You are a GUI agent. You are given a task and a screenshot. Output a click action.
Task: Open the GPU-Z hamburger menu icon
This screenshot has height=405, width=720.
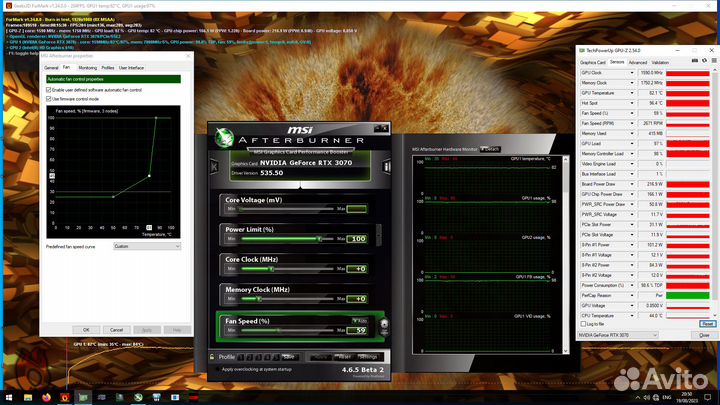(714, 61)
